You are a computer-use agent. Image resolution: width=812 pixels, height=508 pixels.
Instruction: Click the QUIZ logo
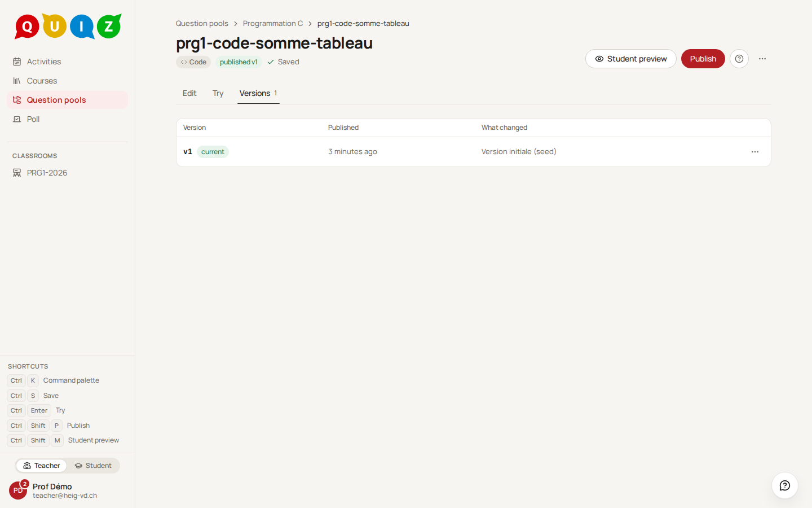[x=68, y=27]
